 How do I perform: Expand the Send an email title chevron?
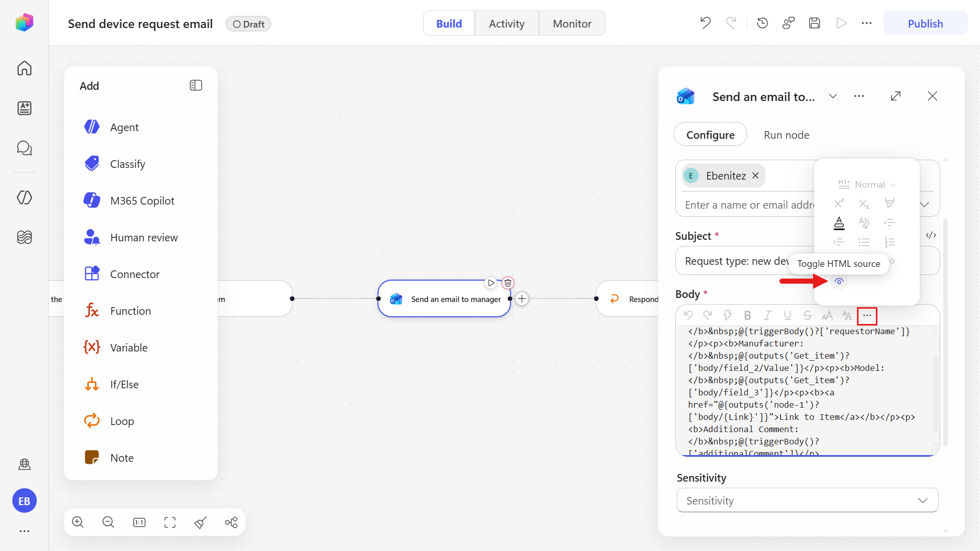pyautogui.click(x=833, y=96)
